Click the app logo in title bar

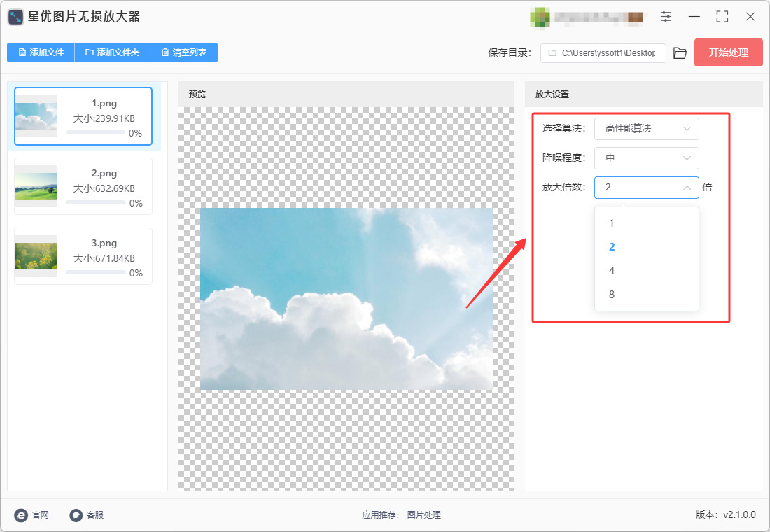click(15, 17)
